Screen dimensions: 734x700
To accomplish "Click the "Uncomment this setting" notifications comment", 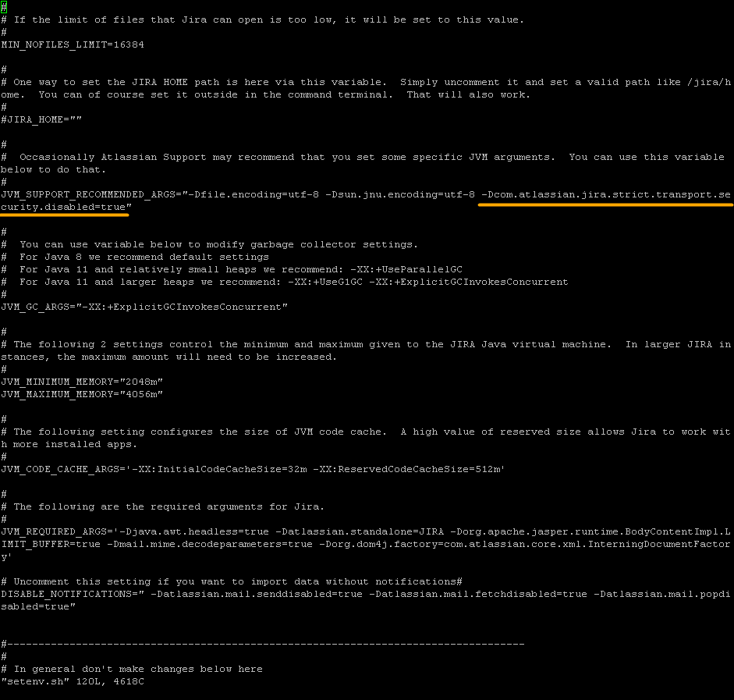I will (x=232, y=581).
